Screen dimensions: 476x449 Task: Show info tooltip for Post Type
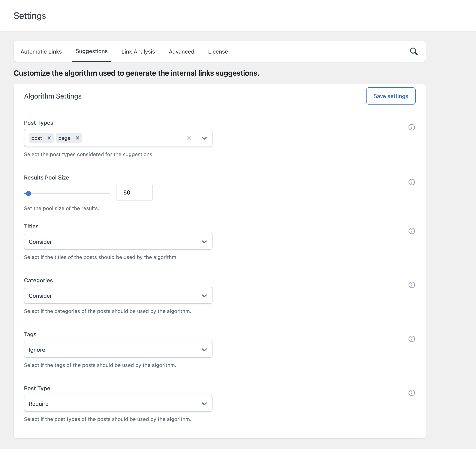(411, 393)
